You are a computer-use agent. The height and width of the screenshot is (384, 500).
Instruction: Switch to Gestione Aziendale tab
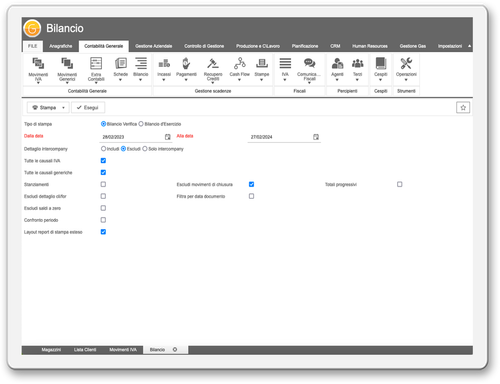tap(153, 46)
